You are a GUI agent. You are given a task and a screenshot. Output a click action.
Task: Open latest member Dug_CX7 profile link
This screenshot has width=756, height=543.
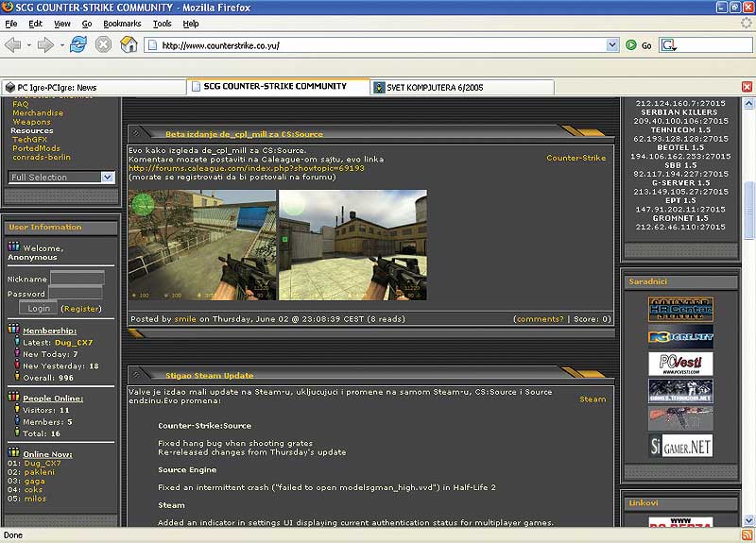[x=74, y=343]
